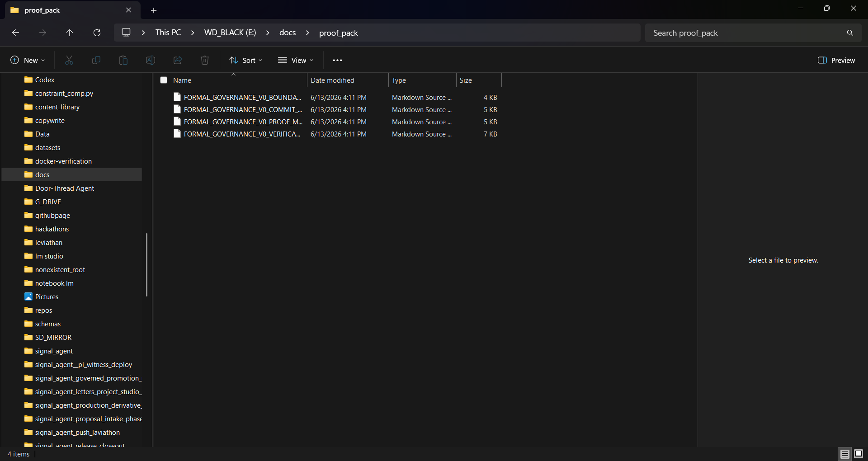This screenshot has height=461, width=868.
Task: Switch to large thumbnails view icon
Action: (859, 454)
